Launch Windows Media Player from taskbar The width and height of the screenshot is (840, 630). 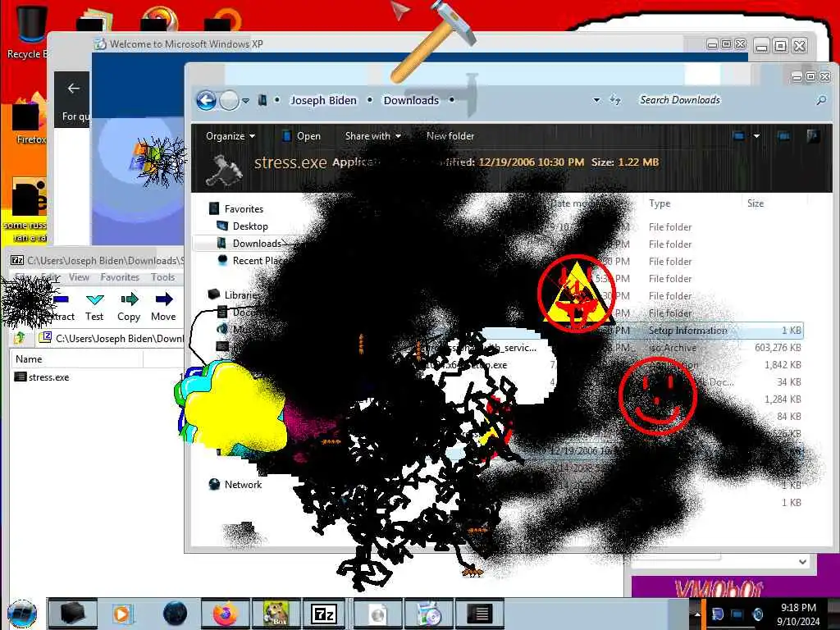(123, 614)
